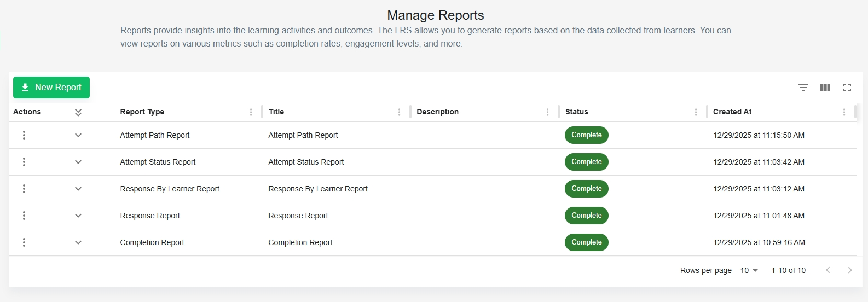Open Status column options menu
Viewport: 868px width, 302px height.
pyautogui.click(x=696, y=112)
